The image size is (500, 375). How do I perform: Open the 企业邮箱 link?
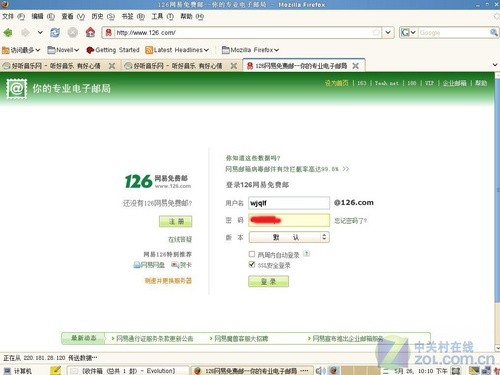click(x=454, y=83)
